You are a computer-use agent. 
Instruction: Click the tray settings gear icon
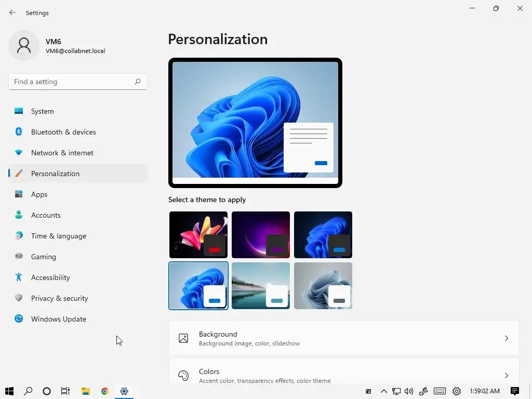point(457,391)
